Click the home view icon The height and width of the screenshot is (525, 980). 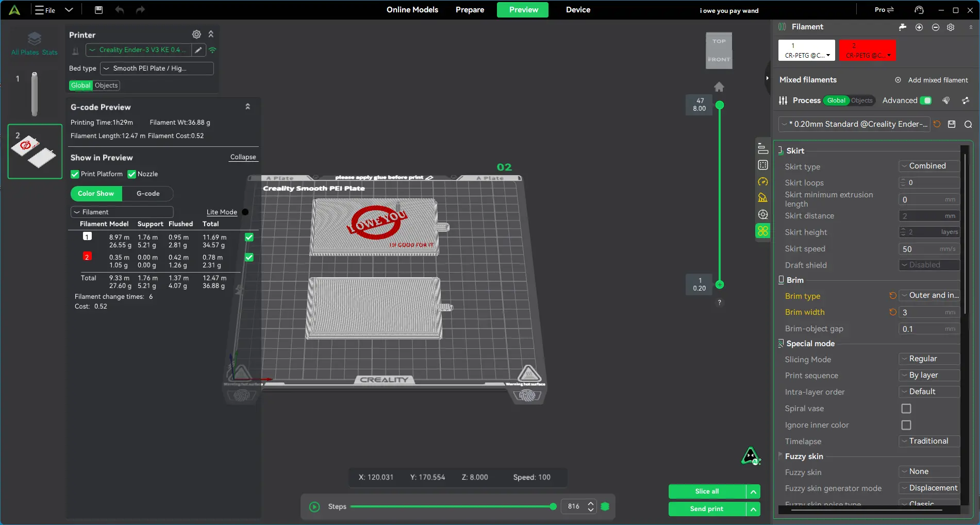(719, 87)
